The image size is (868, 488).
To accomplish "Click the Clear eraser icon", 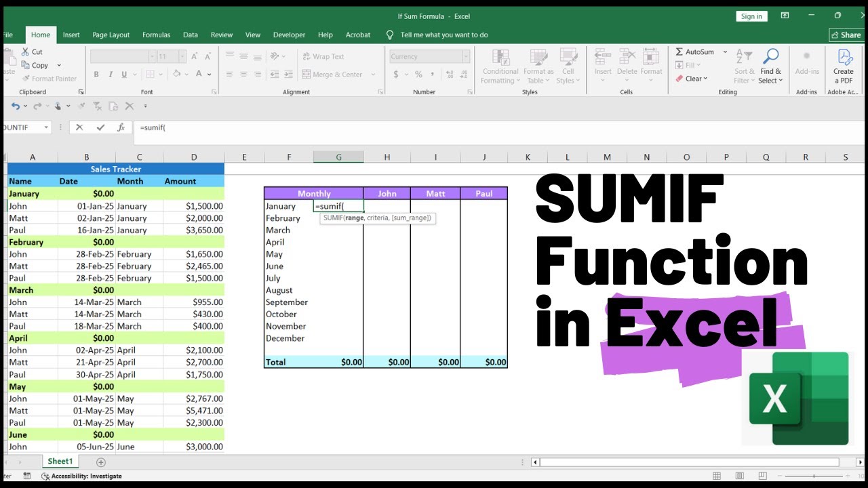I will [x=679, y=79].
